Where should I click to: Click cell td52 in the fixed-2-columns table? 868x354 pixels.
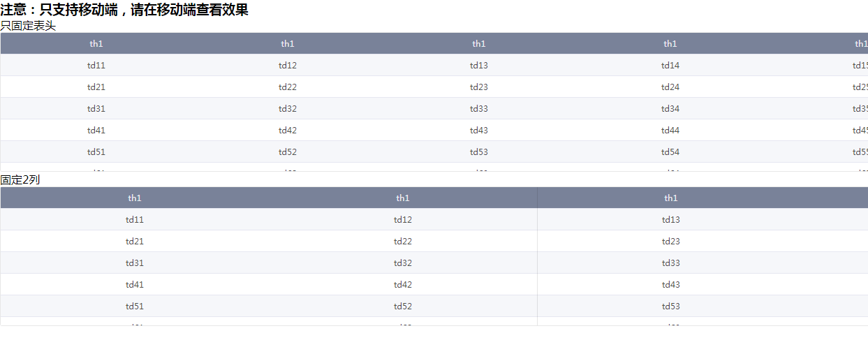point(403,307)
